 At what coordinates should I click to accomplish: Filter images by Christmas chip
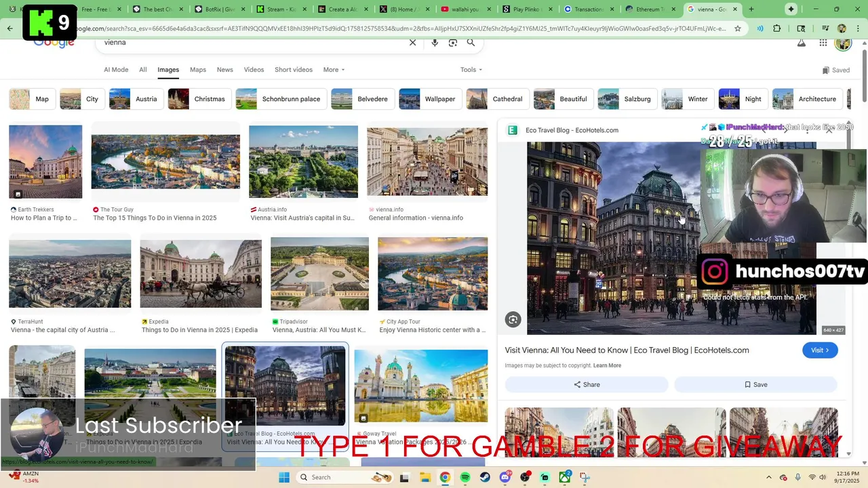(x=199, y=99)
